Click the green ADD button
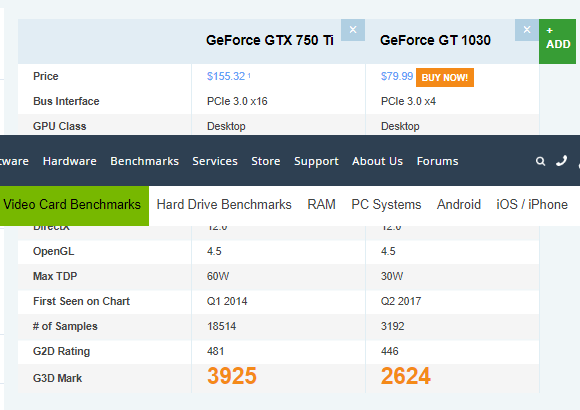This screenshot has height=410, width=580. click(557, 41)
